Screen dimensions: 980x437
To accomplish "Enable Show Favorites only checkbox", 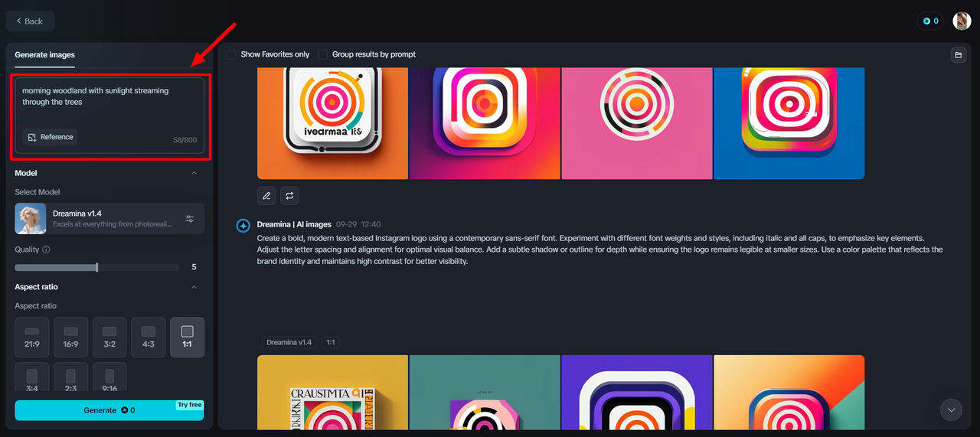I will [231, 54].
